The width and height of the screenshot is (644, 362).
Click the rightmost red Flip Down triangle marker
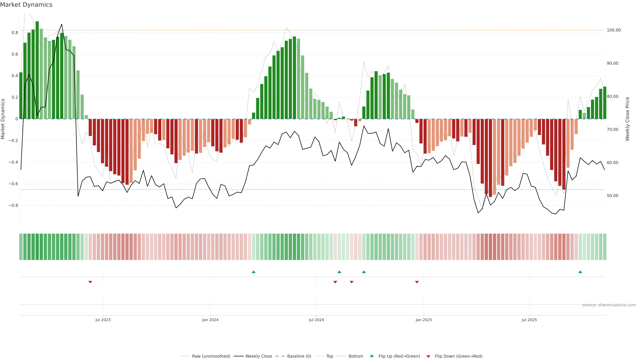417,282
